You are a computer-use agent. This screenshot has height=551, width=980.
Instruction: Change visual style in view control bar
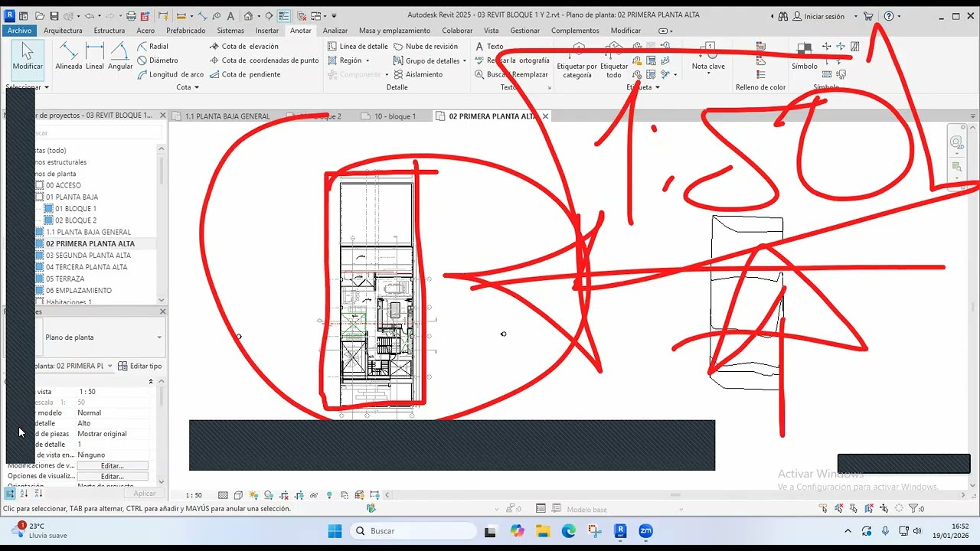point(238,495)
